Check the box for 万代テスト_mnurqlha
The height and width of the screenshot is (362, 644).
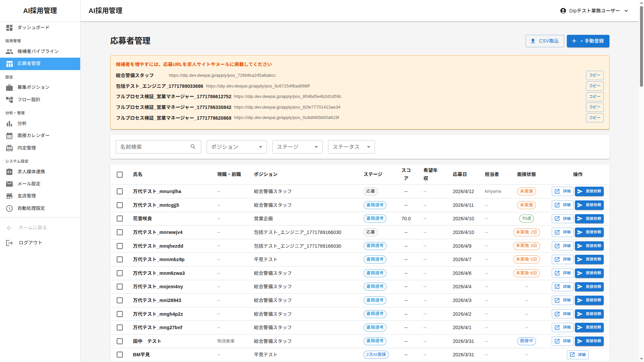(120, 191)
